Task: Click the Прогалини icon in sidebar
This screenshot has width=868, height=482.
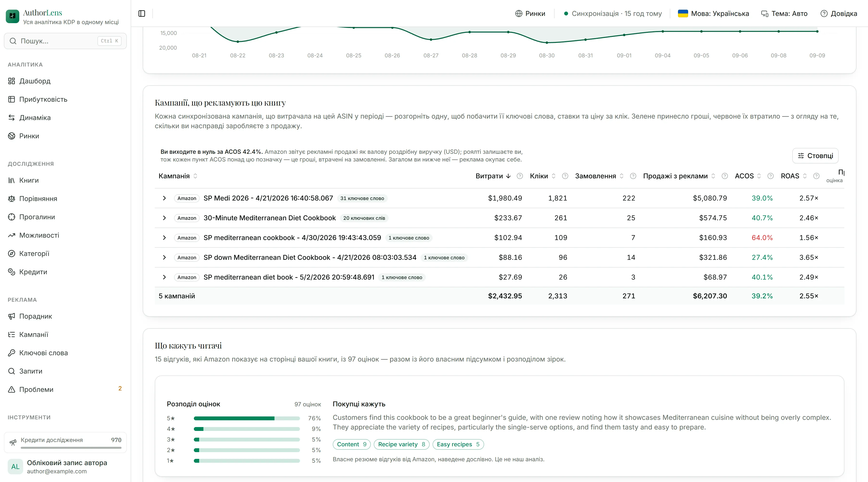Action: pos(12,217)
